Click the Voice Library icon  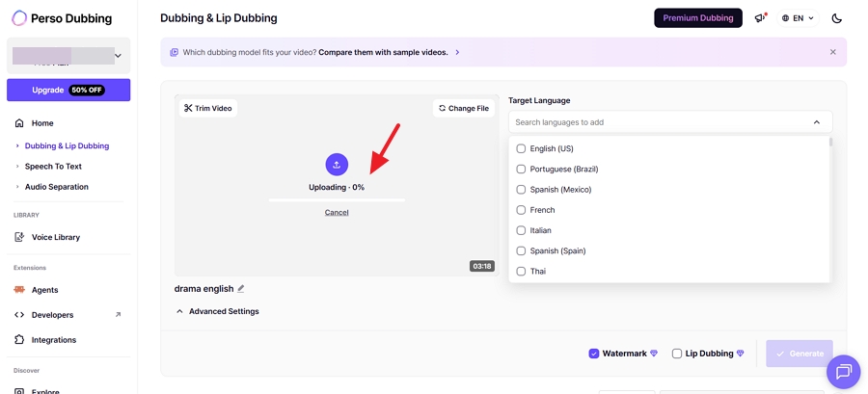click(19, 237)
